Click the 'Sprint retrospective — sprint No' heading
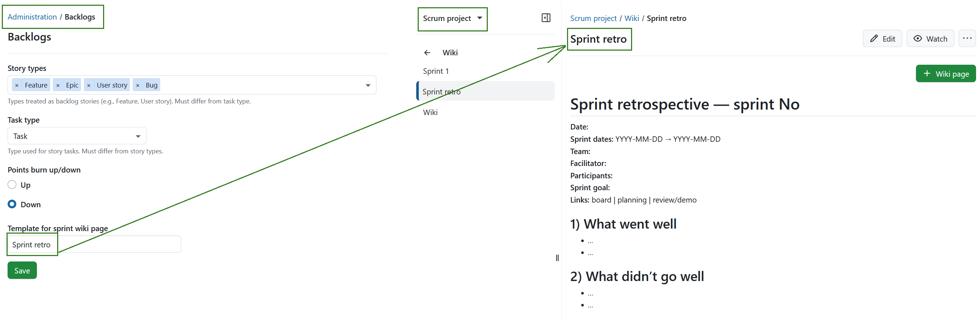 coord(685,104)
